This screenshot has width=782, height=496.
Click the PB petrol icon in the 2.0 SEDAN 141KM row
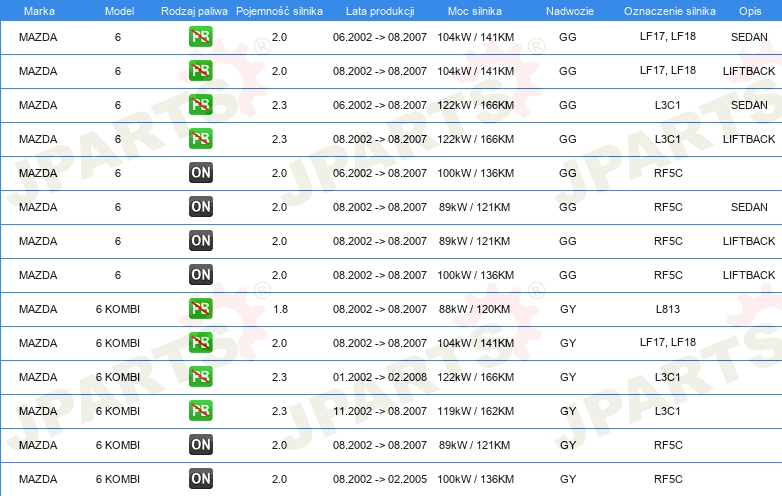click(200, 36)
